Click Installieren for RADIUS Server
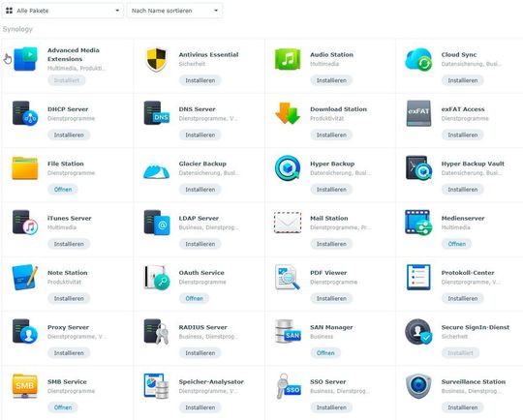The image size is (523, 420). coord(200,353)
